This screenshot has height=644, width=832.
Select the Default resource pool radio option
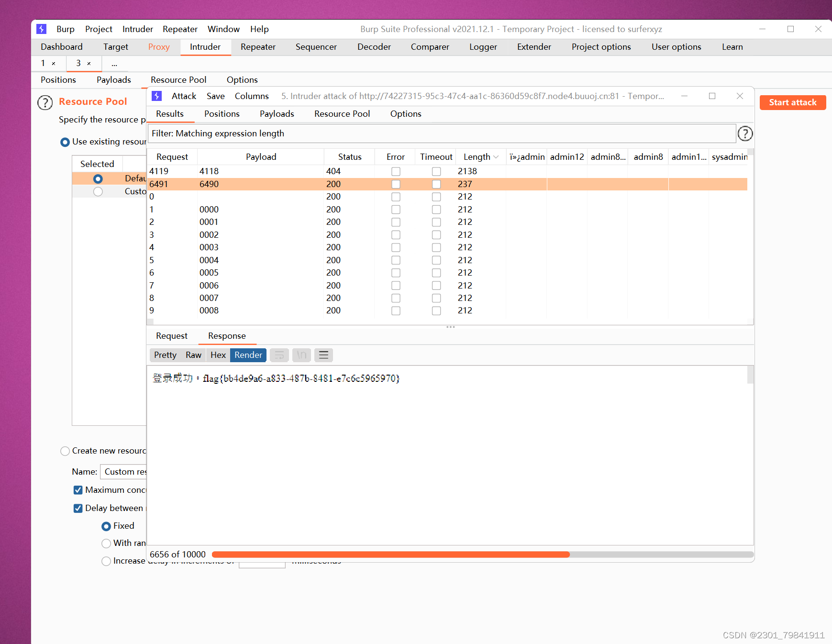pyautogui.click(x=98, y=178)
